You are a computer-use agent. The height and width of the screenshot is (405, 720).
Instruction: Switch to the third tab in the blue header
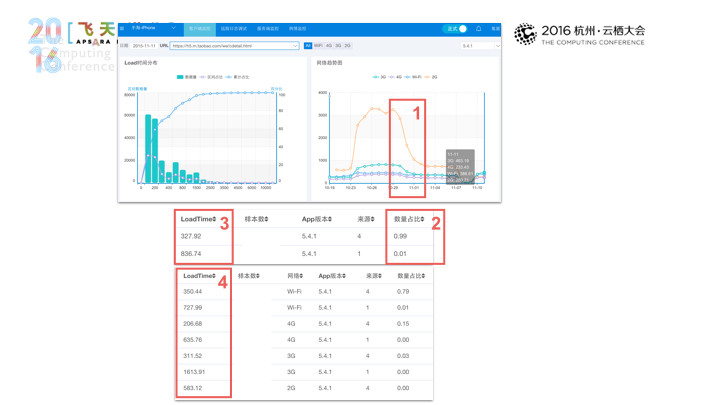tap(267, 28)
